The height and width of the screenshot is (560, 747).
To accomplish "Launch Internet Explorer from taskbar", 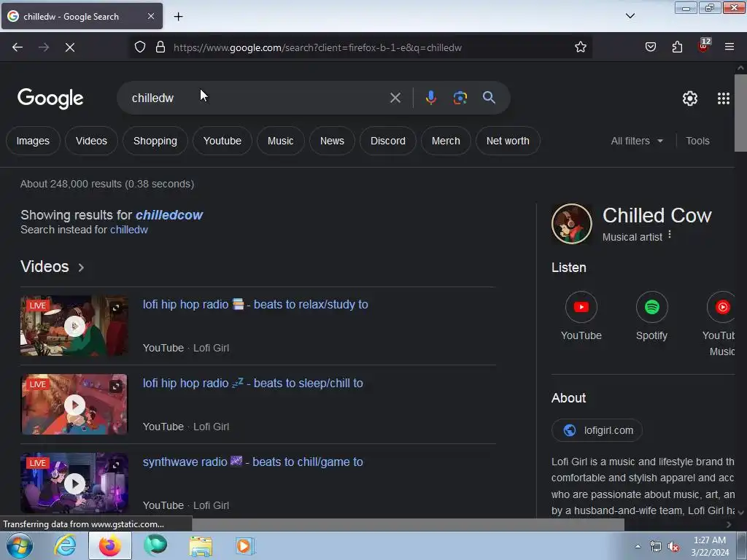I will point(65,545).
